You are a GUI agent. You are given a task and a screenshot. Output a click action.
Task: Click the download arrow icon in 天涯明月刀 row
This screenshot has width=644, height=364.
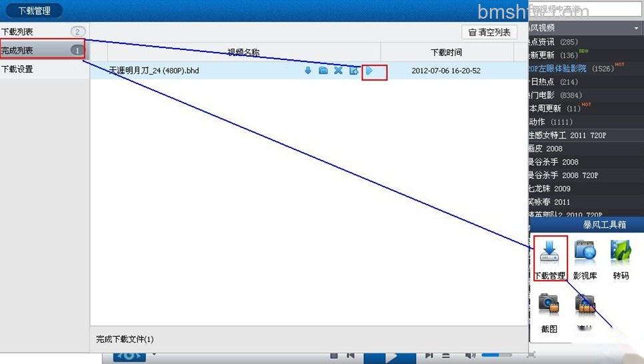click(x=307, y=70)
